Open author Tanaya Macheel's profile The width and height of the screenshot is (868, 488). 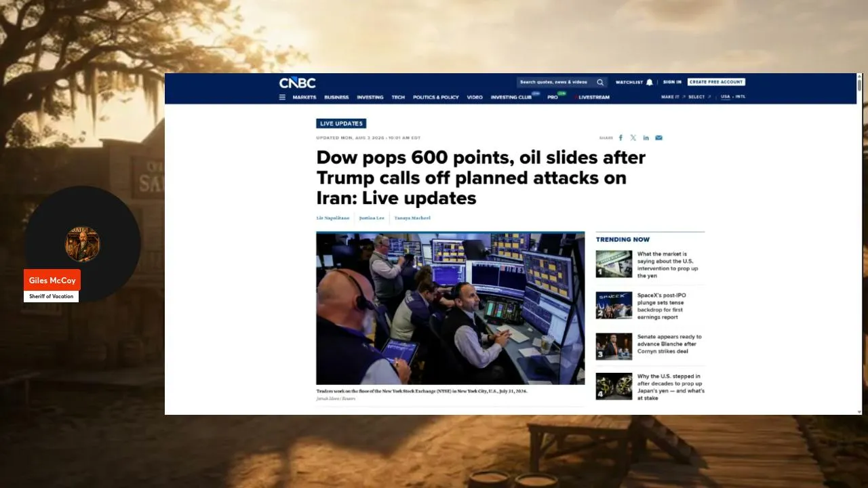click(x=412, y=218)
